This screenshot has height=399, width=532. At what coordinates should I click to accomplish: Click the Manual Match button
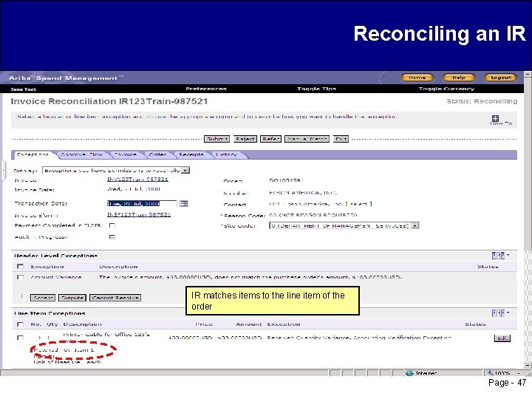[307, 139]
